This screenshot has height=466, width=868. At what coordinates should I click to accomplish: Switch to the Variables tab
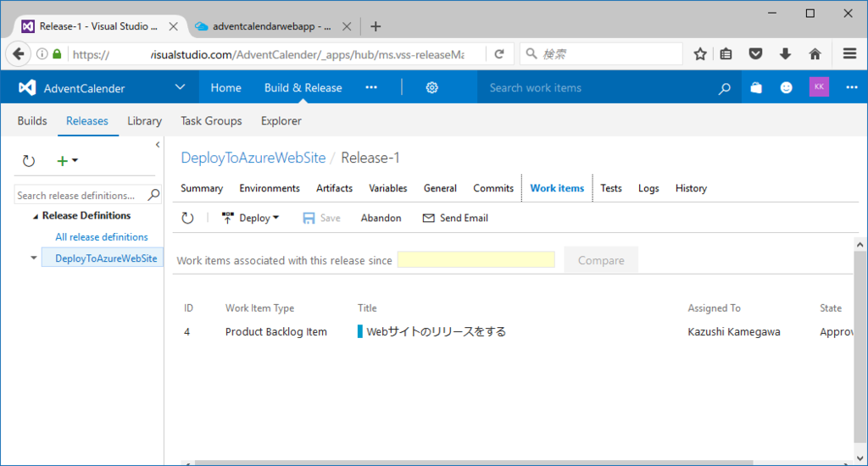388,188
